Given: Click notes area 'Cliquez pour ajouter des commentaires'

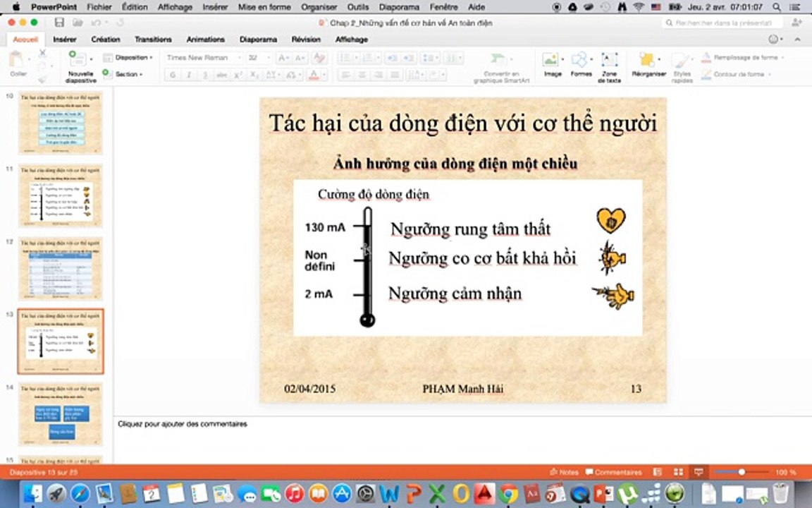Looking at the screenshot, I should pyautogui.click(x=183, y=424).
